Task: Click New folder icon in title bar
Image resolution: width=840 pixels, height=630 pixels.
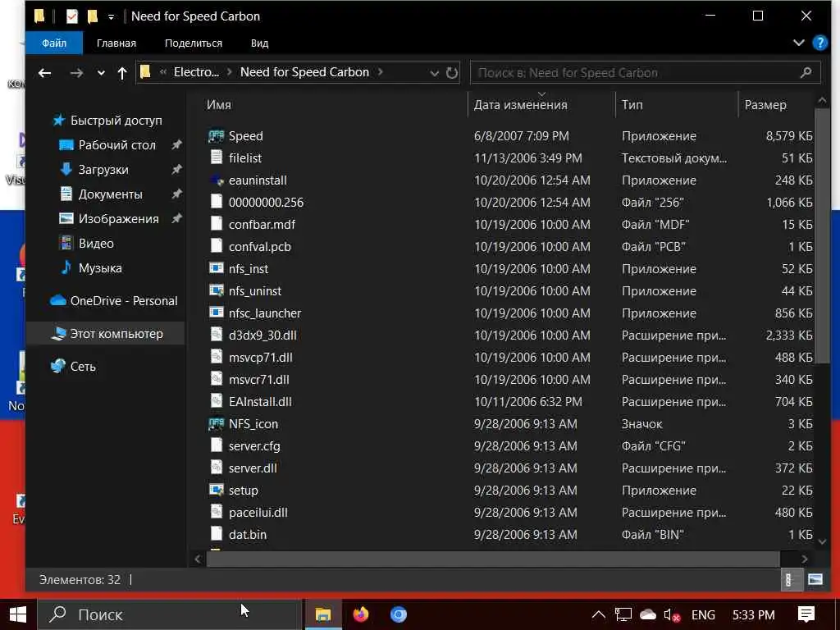Action: click(93, 16)
